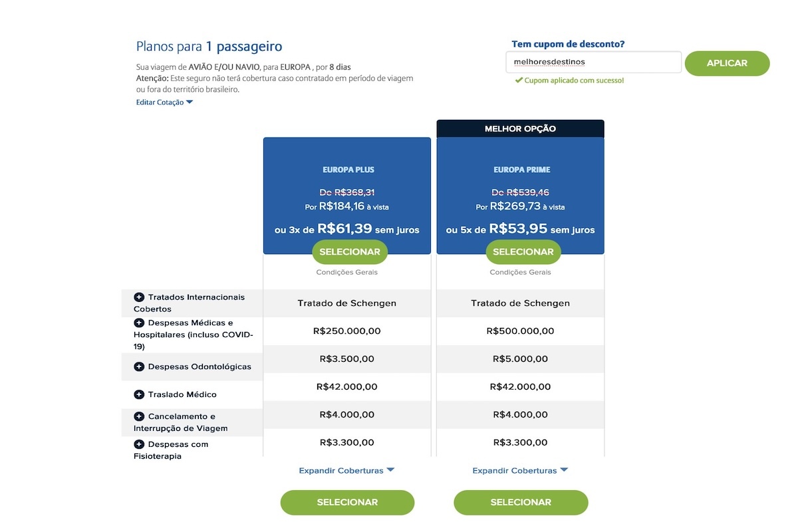Image resolution: width=798 pixels, height=532 pixels.
Task: Expand Cancelamento e Interrupção de Viagem info
Action: (139, 416)
